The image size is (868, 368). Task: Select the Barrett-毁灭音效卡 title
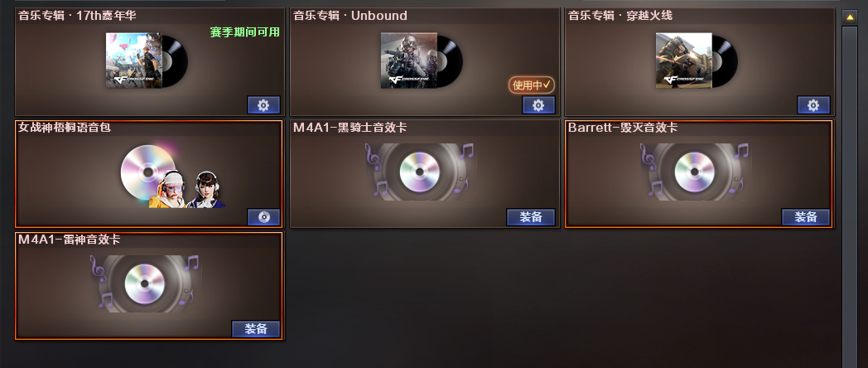click(623, 128)
